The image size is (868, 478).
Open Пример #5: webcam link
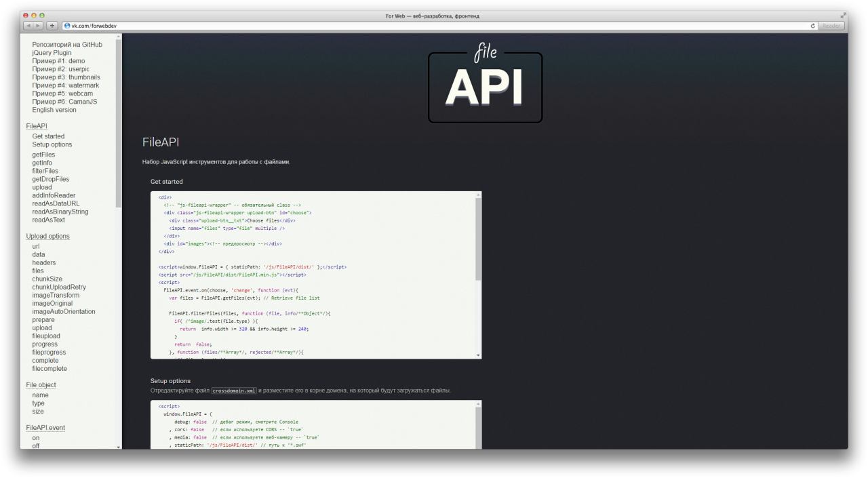coord(62,94)
